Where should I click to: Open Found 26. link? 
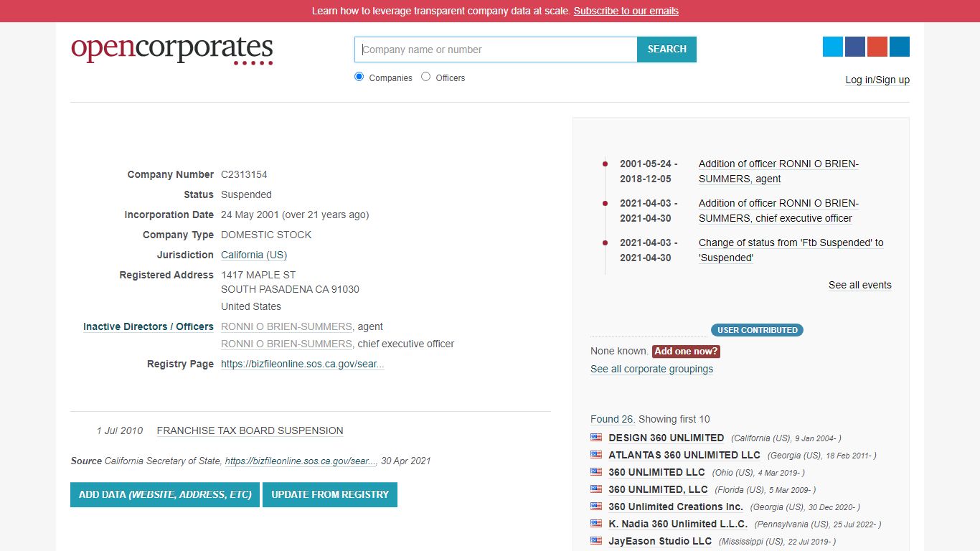(x=613, y=419)
